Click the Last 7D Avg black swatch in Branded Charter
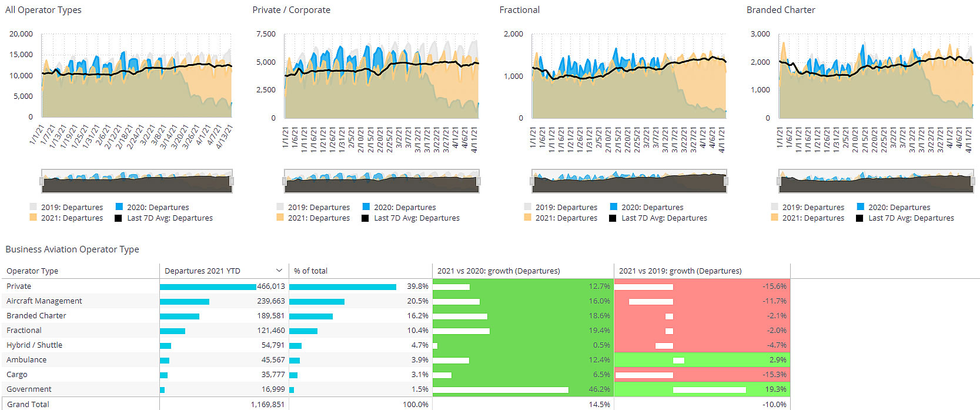 (x=860, y=218)
